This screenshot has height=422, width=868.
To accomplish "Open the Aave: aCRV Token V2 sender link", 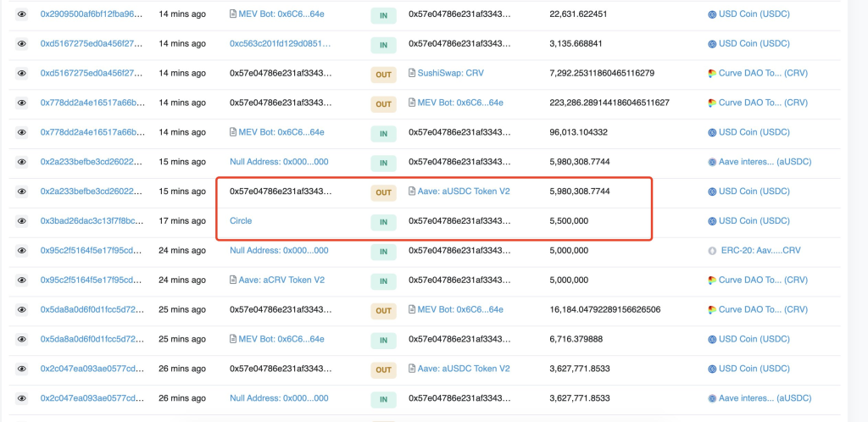I will 281,280.
